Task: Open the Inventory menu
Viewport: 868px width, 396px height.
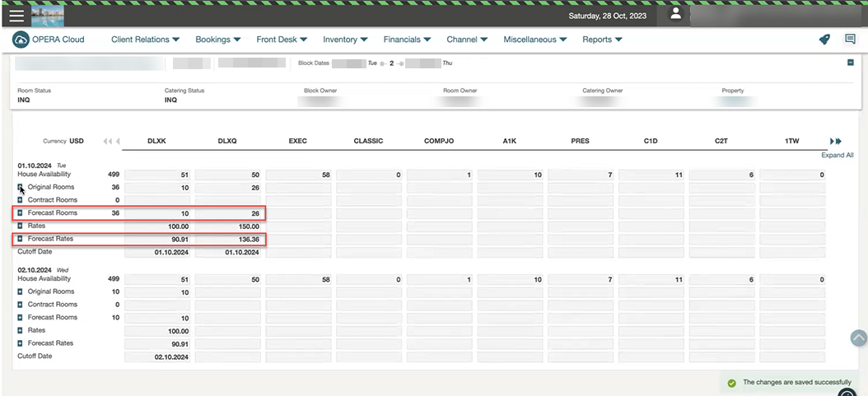Action: tap(345, 40)
